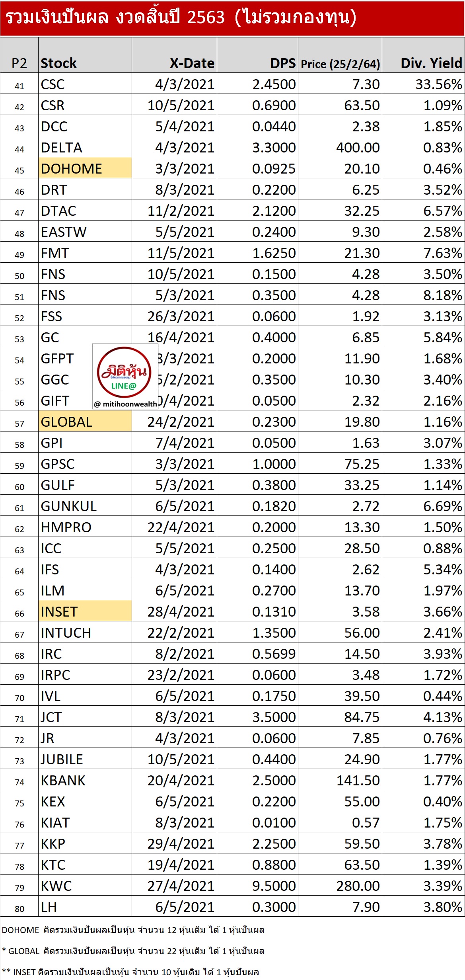The width and height of the screenshot is (465, 980).
Task: Click the Price (25/2/64) header
Action: tap(340, 64)
